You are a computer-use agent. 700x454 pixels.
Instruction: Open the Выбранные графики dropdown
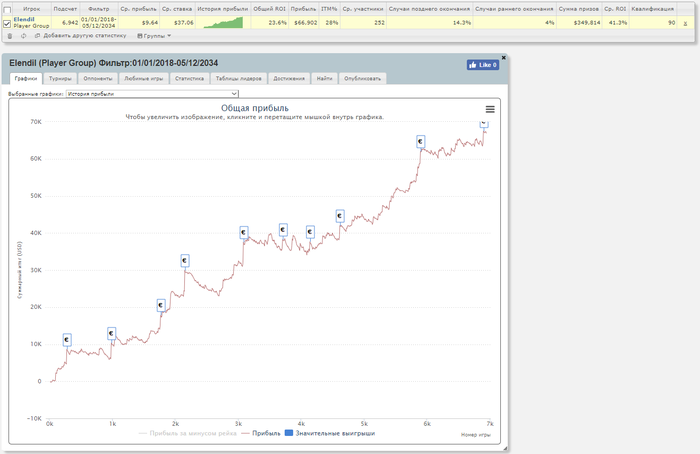(x=152, y=94)
